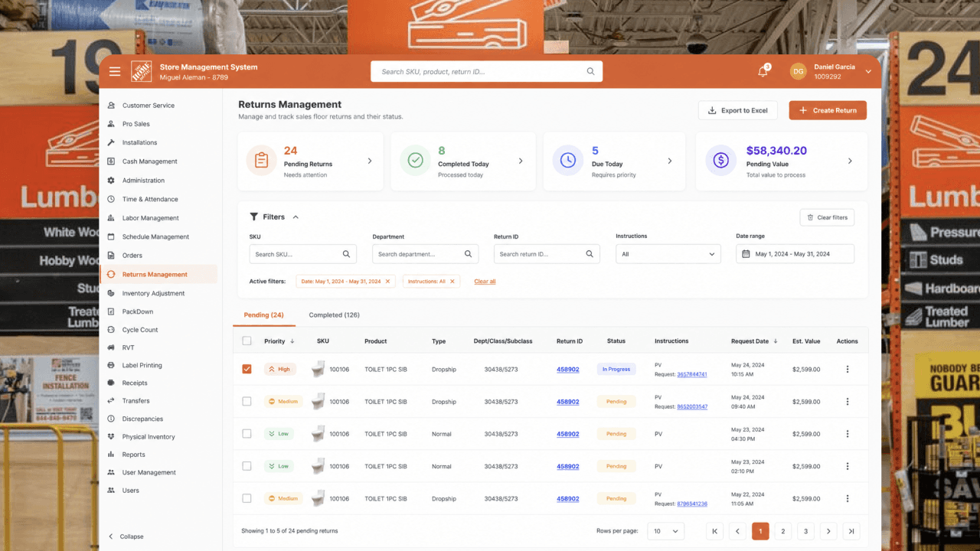Open actions menu for 04:30 PM row

coord(847,434)
